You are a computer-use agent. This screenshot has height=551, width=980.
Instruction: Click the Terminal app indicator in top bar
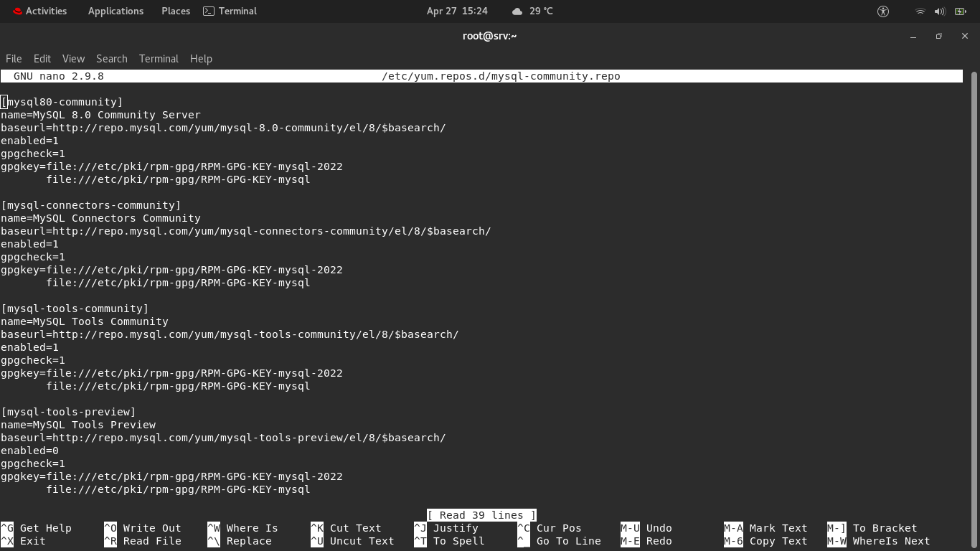pos(230,11)
